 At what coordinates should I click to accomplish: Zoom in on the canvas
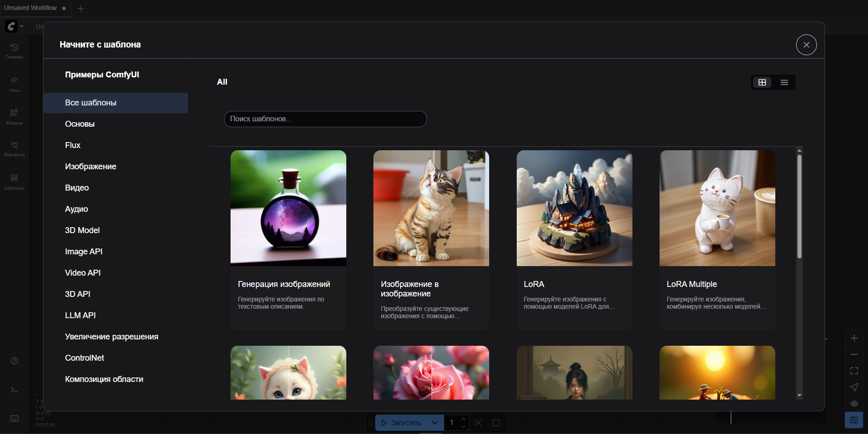[854, 338]
